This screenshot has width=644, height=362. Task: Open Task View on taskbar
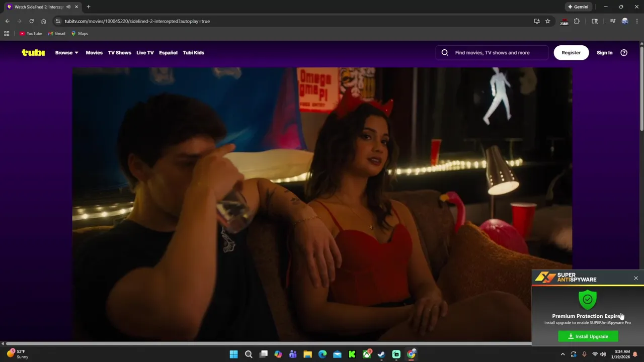(x=263, y=354)
